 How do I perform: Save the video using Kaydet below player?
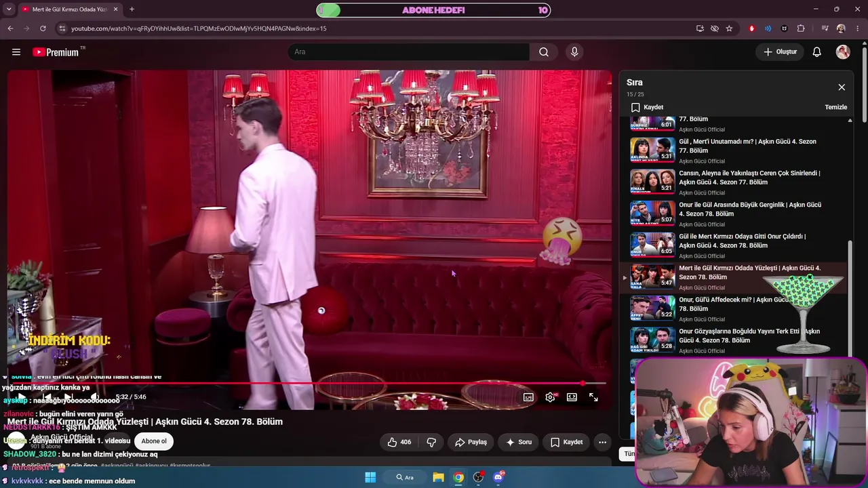tap(566, 442)
